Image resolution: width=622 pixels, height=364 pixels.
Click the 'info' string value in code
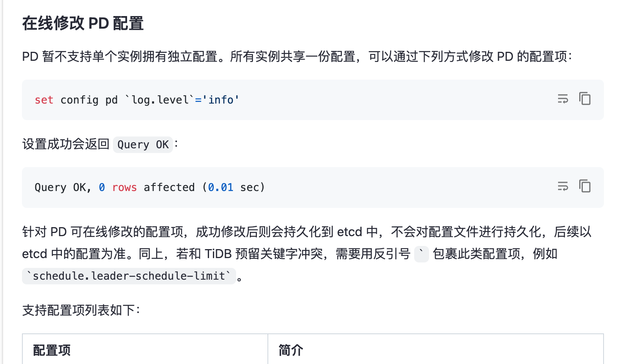pyautogui.click(x=221, y=100)
